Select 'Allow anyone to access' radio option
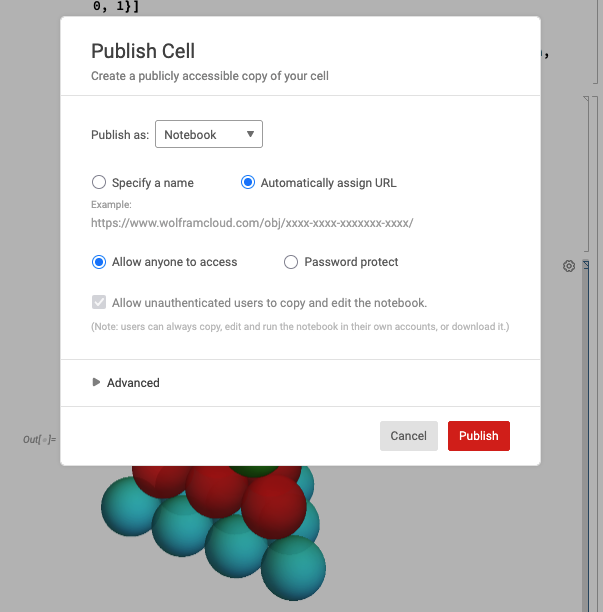The image size is (603, 612). pos(99,262)
